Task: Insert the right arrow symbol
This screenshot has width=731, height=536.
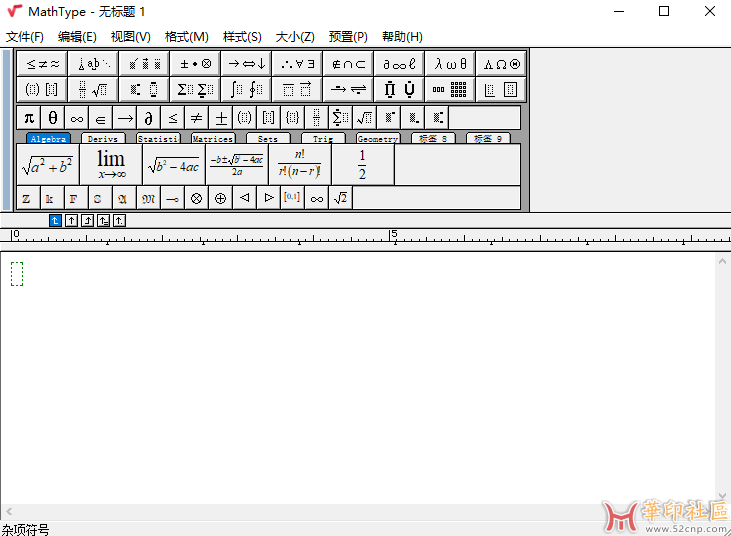Action: [x=125, y=118]
